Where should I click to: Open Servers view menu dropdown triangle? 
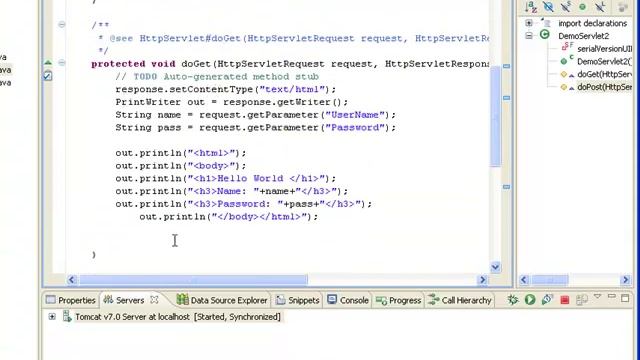coord(597,296)
